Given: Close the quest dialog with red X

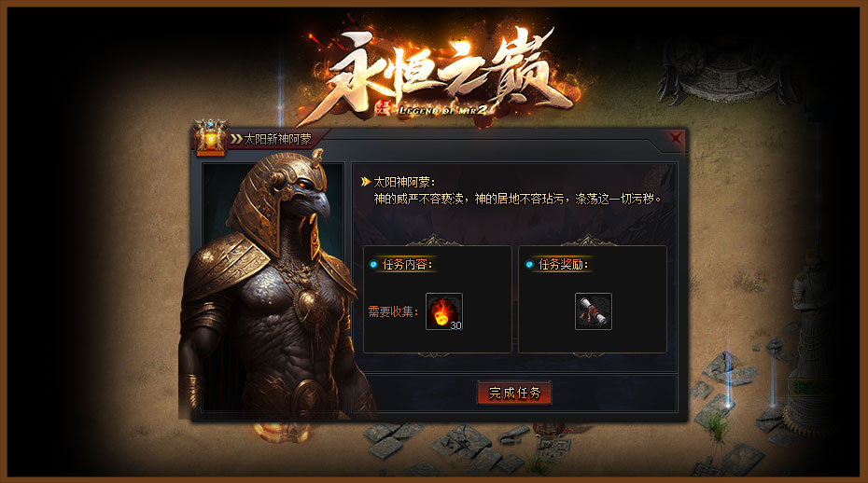Looking at the screenshot, I should [x=676, y=138].
